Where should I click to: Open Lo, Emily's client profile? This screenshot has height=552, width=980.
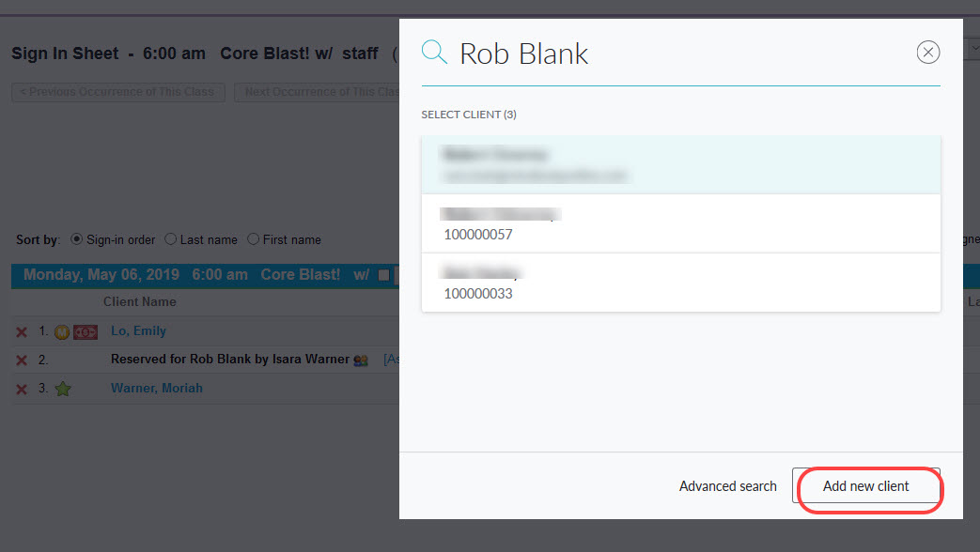point(137,330)
